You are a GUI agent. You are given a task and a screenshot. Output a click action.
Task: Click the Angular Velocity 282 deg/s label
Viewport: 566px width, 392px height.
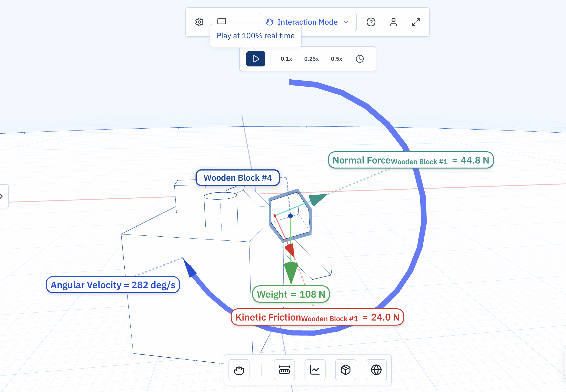(113, 285)
